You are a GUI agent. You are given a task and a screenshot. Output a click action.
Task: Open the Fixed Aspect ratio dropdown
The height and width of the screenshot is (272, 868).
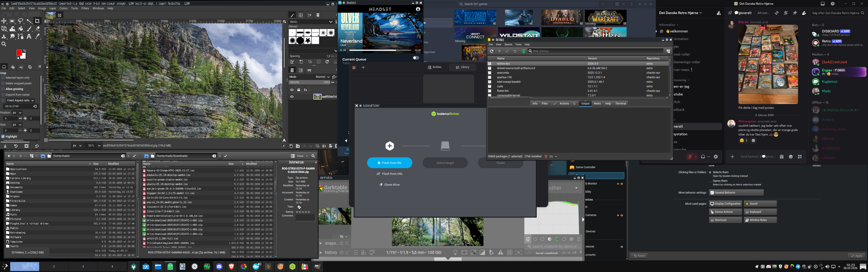click(x=20, y=101)
